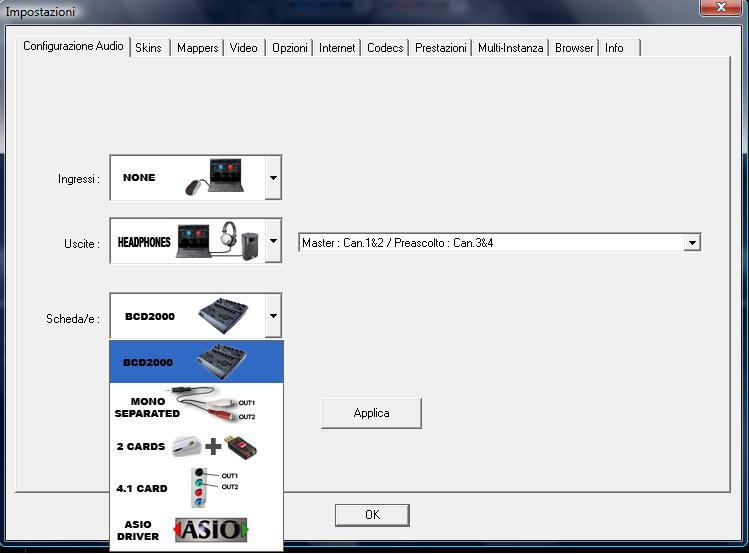The width and height of the screenshot is (749, 554).
Task: Close the Impostazioni window
Action: tap(721, 7)
